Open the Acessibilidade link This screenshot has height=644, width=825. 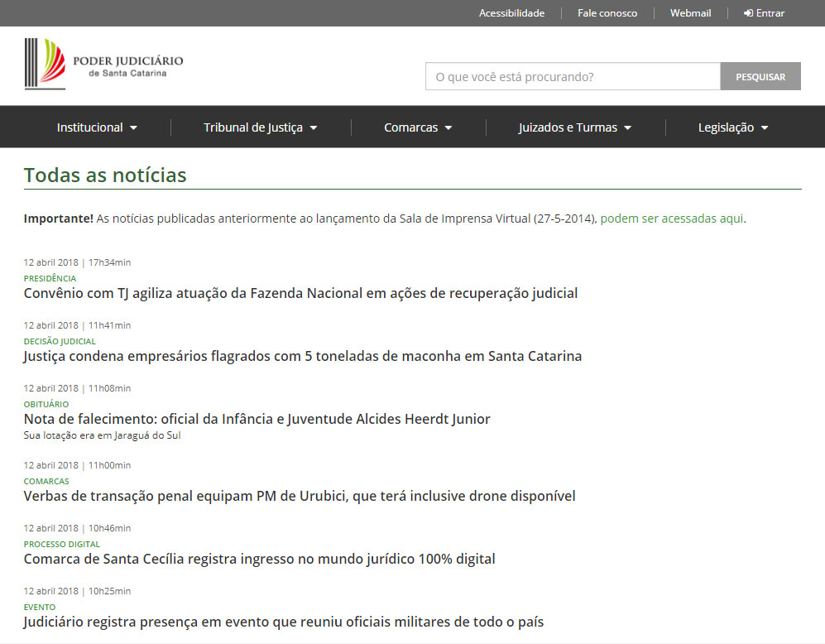point(511,13)
